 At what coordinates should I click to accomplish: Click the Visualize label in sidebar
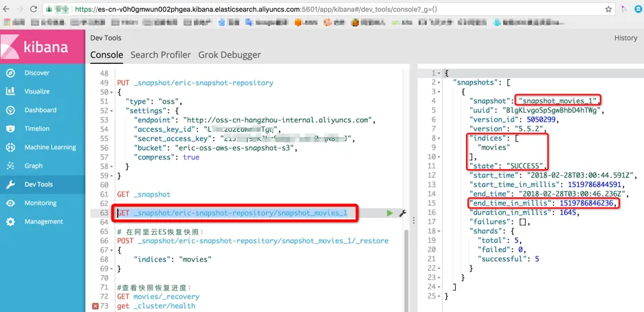click(x=37, y=91)
